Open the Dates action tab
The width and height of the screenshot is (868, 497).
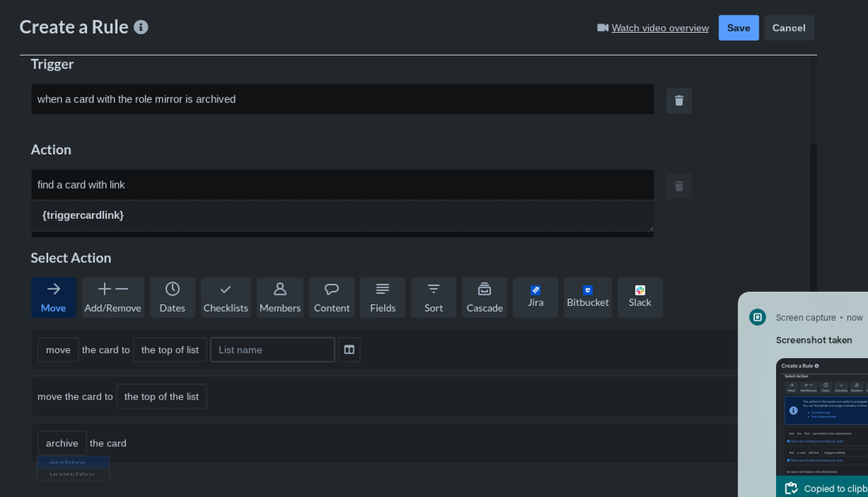pyautogui.click(x=172, y=298)
